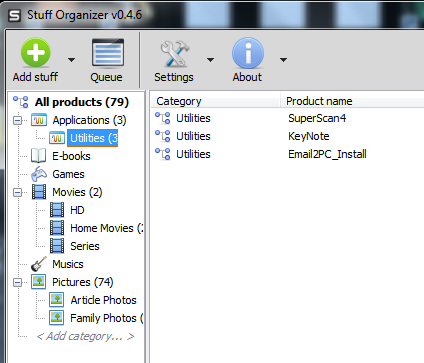Collapse the Movies tree node
This screenshot has width=424, height=363.
(x=17, y=192)
